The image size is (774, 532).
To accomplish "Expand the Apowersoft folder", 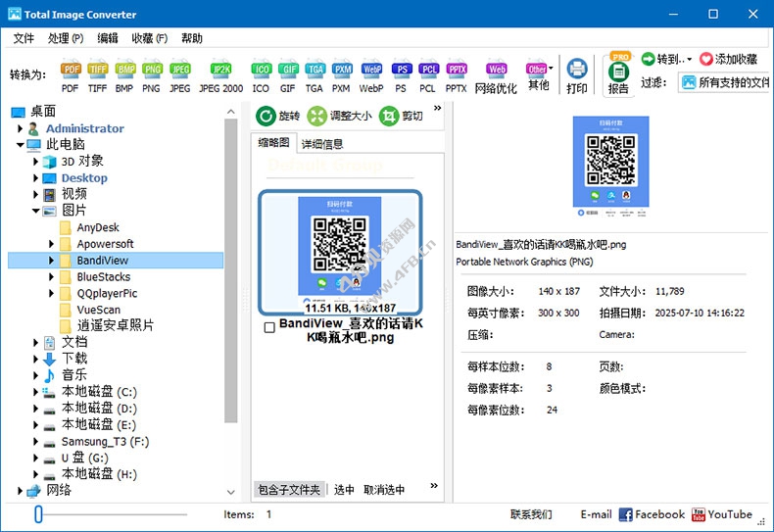I will 51,244.
